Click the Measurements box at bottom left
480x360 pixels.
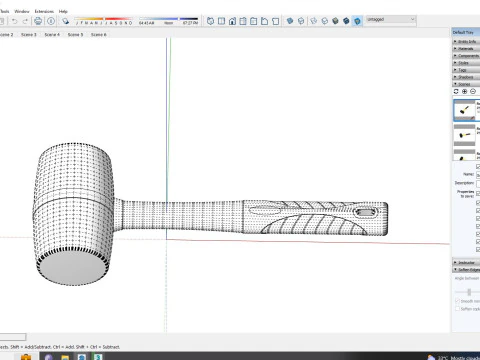(13, 337)
